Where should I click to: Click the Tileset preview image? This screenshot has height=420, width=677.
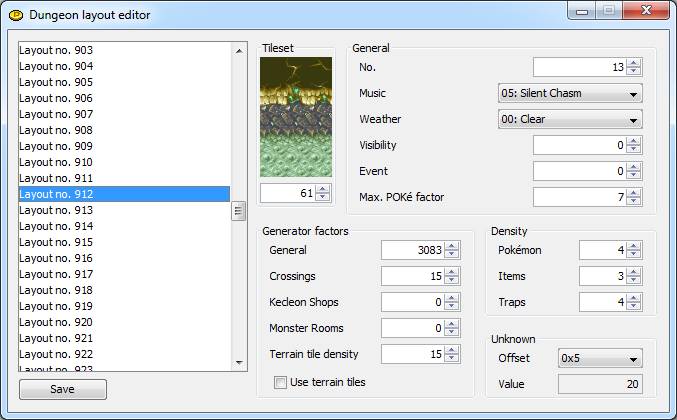coord(294,118)
